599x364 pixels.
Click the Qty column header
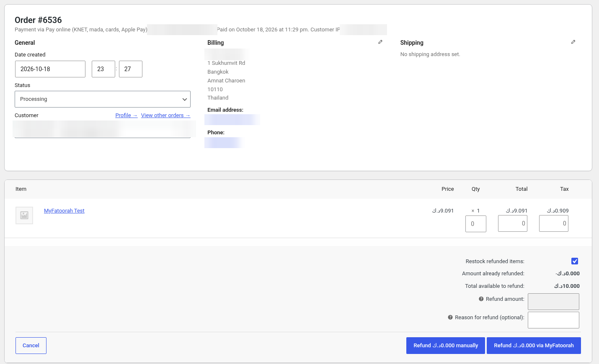[476, 189]
